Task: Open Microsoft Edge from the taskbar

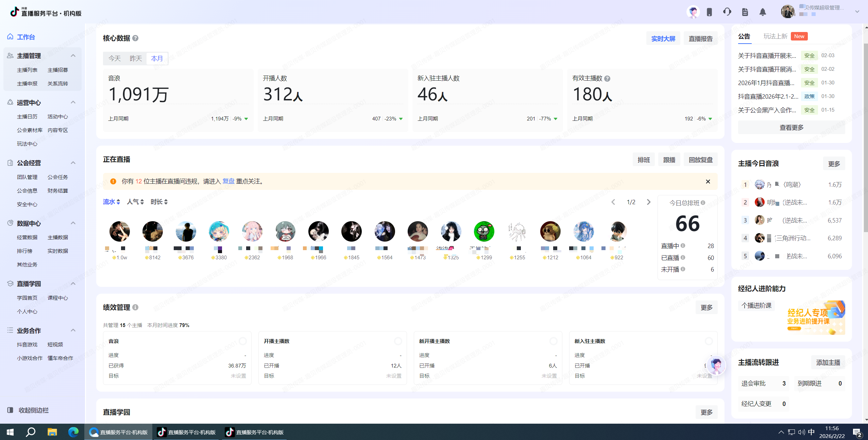Action: pos(73,432)
